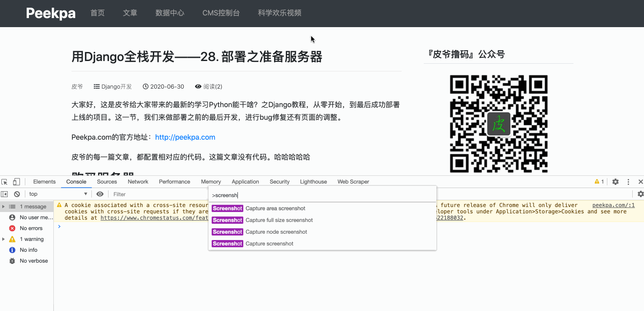Screen dimensions: 644x311
Task: Open the DevTools three-dot menu
Action: click(628, 182)
